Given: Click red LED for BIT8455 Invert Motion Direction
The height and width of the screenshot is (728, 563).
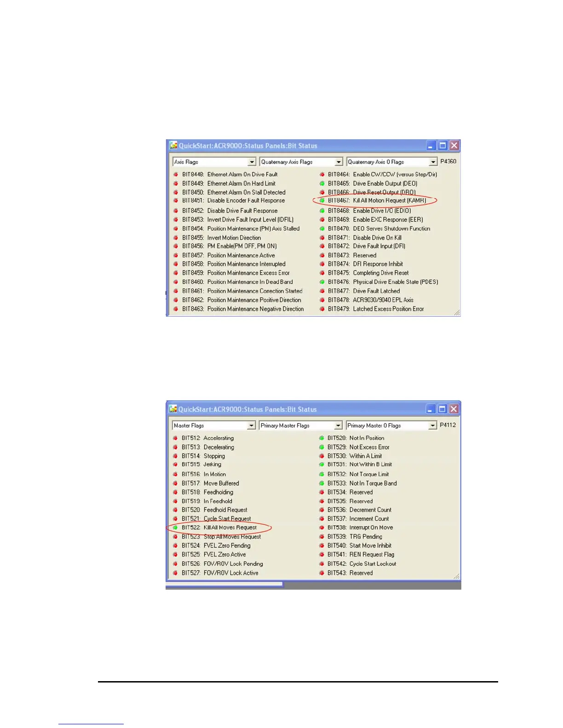Looking at the screenshot, I should coord(176,238).
